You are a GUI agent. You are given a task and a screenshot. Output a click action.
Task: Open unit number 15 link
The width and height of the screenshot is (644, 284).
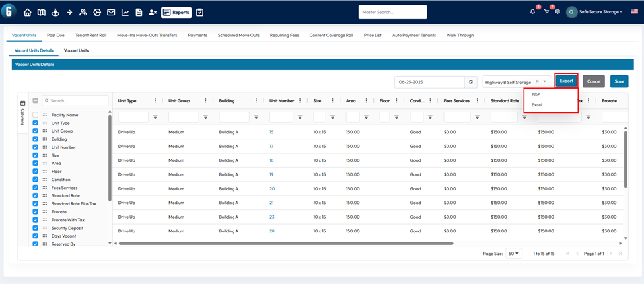271,132
